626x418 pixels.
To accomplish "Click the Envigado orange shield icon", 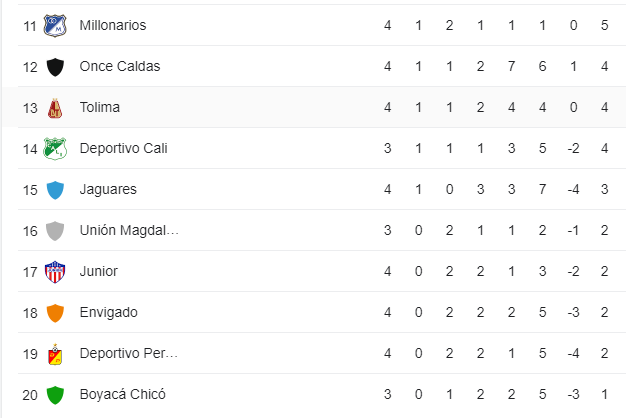I will point(55,313).
